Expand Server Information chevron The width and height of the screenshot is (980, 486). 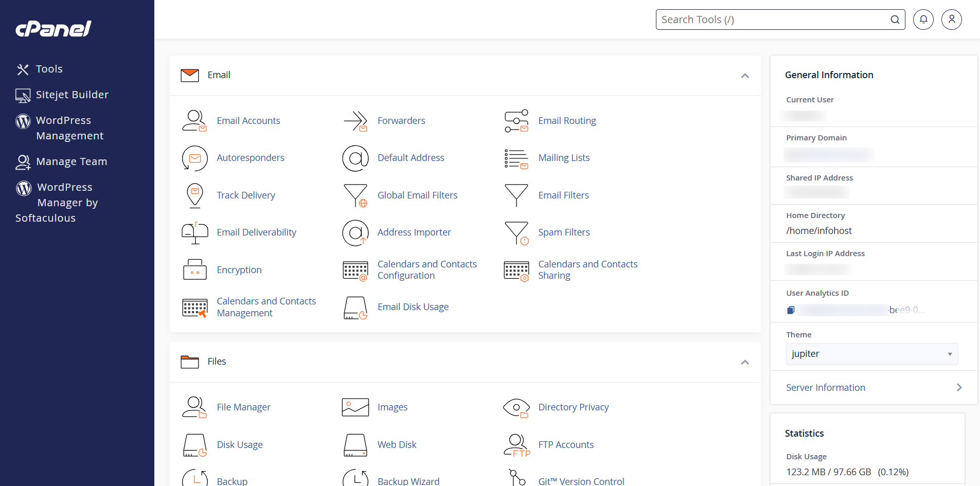959,387
